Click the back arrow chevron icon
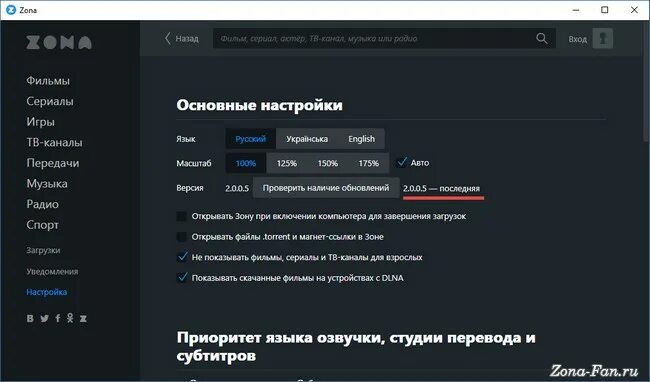Screen dimensions: 650x382 click(167, 39)
